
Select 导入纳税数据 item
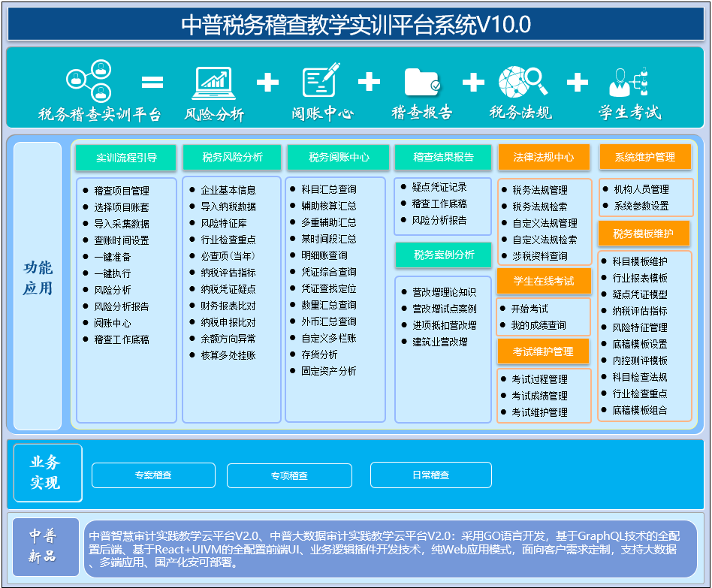point(228,207)
